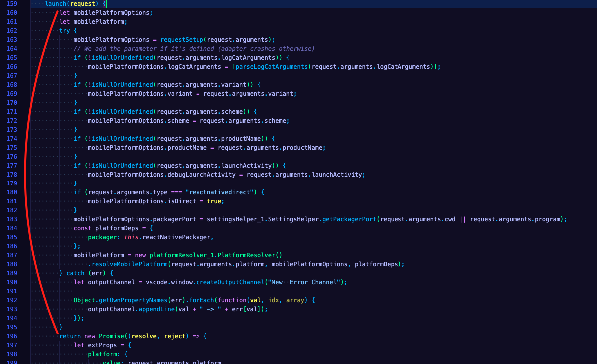This screenshot has width=597, height=364.
Task: Click the this keyword on line 185
Action: (131, 237)
